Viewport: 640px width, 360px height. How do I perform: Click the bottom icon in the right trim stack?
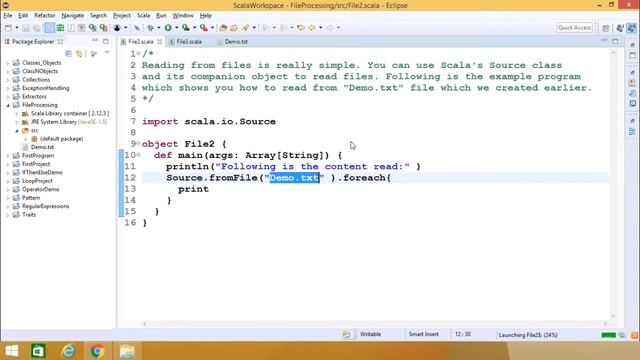click(632, 132)
